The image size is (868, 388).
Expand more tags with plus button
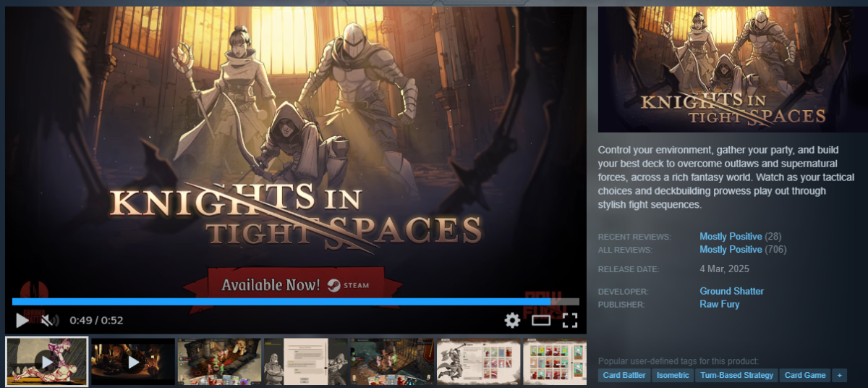click(x=838, y=375)
